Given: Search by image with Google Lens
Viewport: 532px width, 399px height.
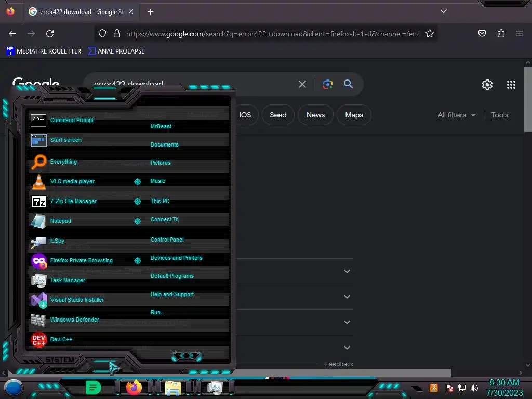Looking at the screenshot, I should pyautogui.click(x=327, y=84).
